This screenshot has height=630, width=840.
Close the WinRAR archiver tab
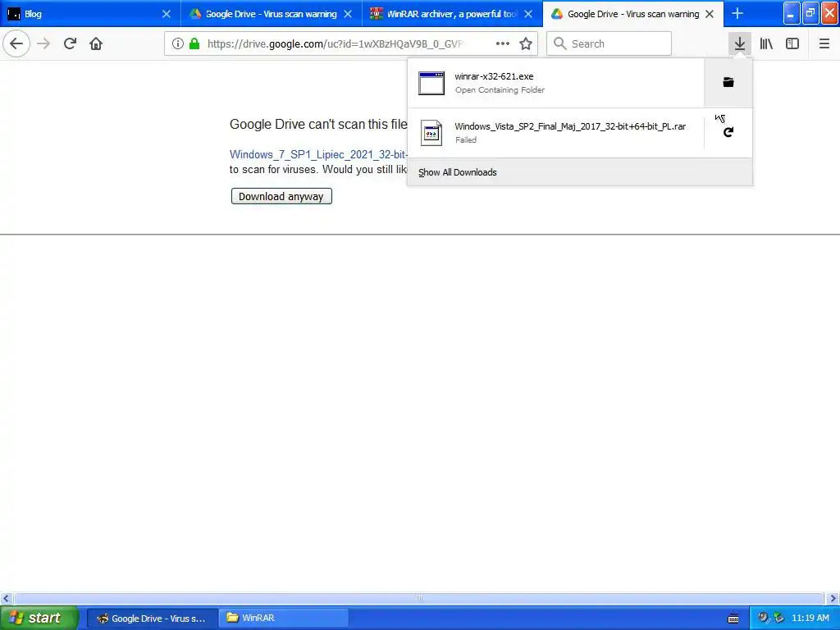[x=528, y=14]
